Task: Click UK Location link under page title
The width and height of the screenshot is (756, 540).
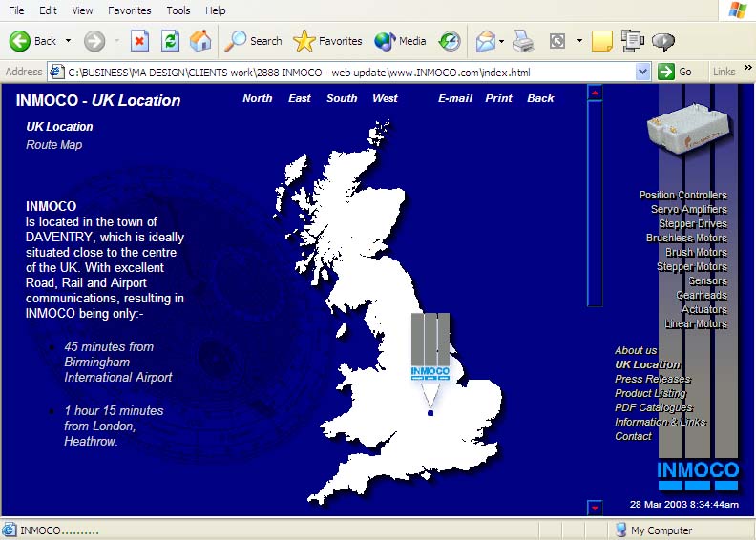Action: [59, 127]
